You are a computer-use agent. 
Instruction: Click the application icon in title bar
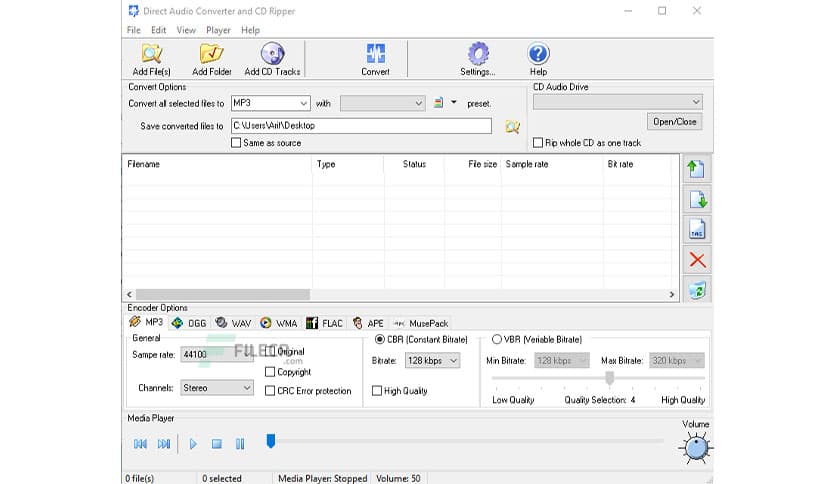[x=133, y=11]
